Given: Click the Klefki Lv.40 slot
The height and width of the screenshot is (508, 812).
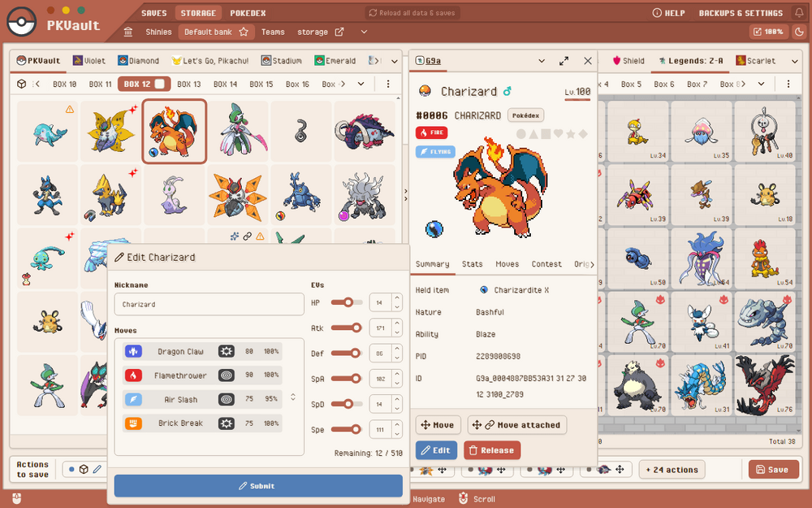Looking at the screenshot, I should click(x=765, y=131).
